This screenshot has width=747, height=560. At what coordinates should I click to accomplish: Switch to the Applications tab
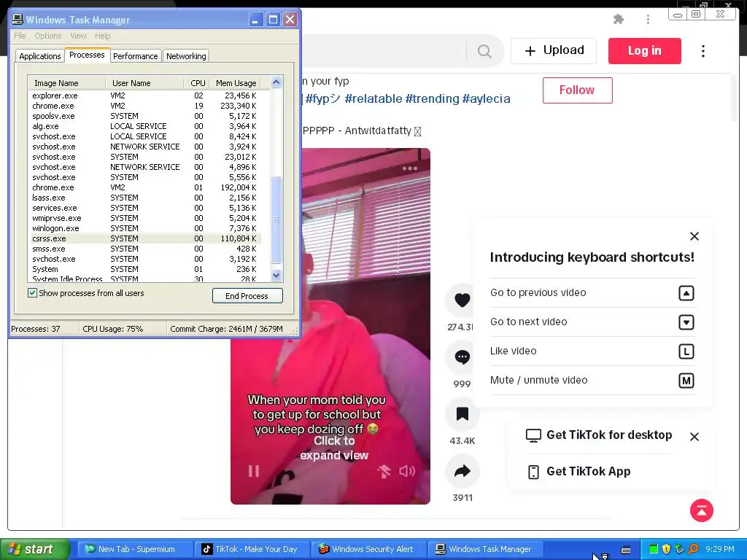[x=39, y=56]
